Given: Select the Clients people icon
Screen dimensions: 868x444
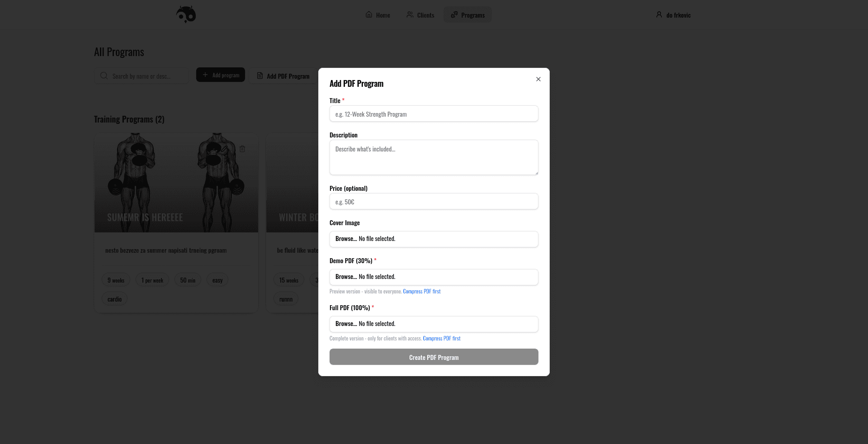Looking at the screenshot, I should (x=409, y=14).
